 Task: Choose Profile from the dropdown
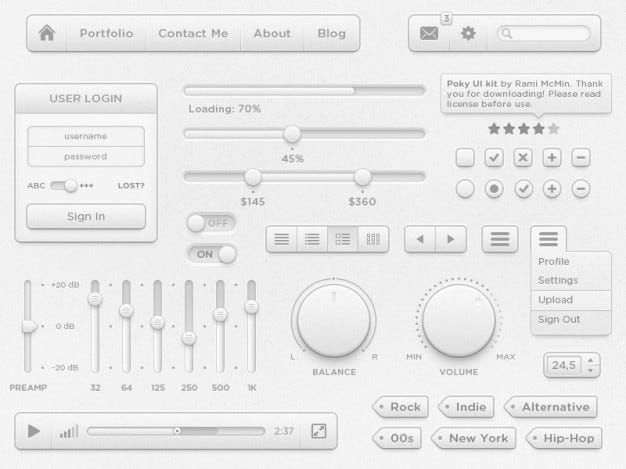tap(554, 261)
